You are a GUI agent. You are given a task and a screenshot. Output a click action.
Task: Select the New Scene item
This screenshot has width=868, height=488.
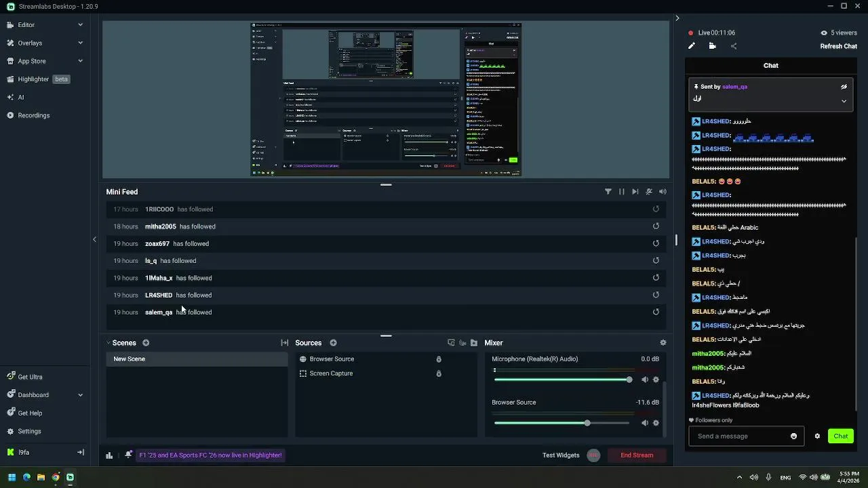click(x=197, y=359)
